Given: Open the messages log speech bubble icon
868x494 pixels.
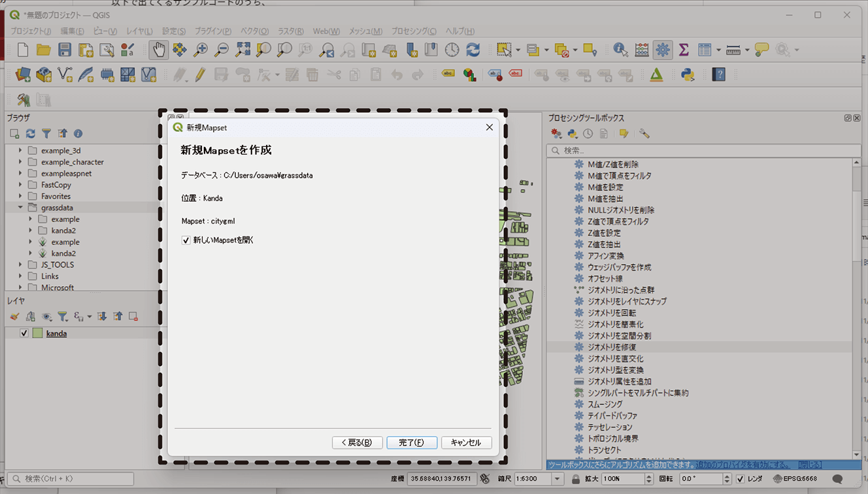Looking at the screenshot, I should (x=837, y=479).
